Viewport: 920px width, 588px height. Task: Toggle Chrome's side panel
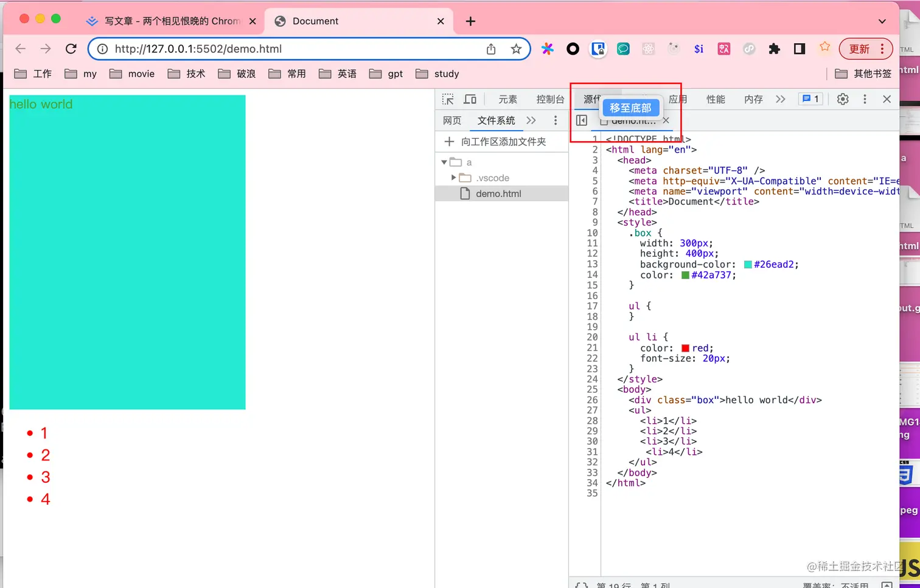tap(800, 49)
